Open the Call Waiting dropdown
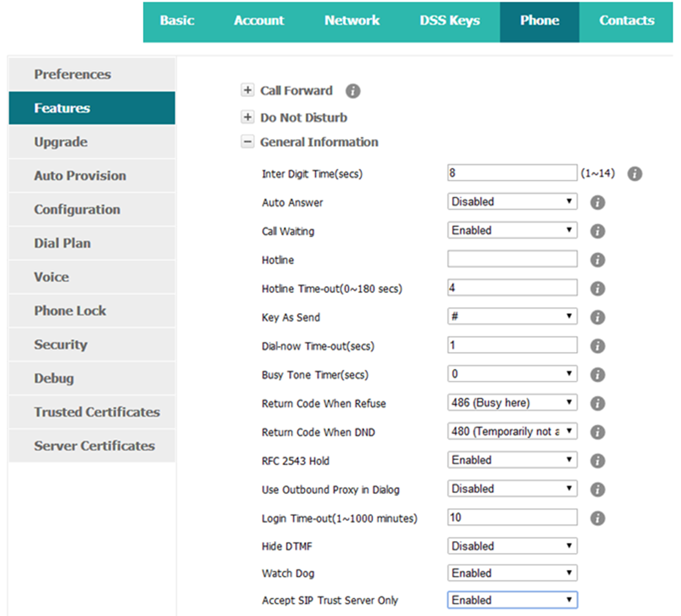The height and width of the screenshot is (616, 681). tap(512, 230)
